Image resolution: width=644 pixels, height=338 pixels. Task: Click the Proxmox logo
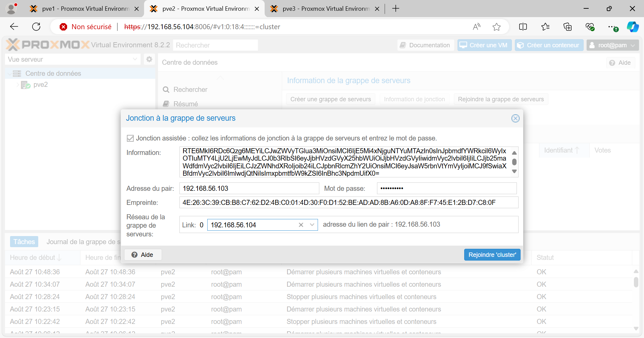coord(48,45)
